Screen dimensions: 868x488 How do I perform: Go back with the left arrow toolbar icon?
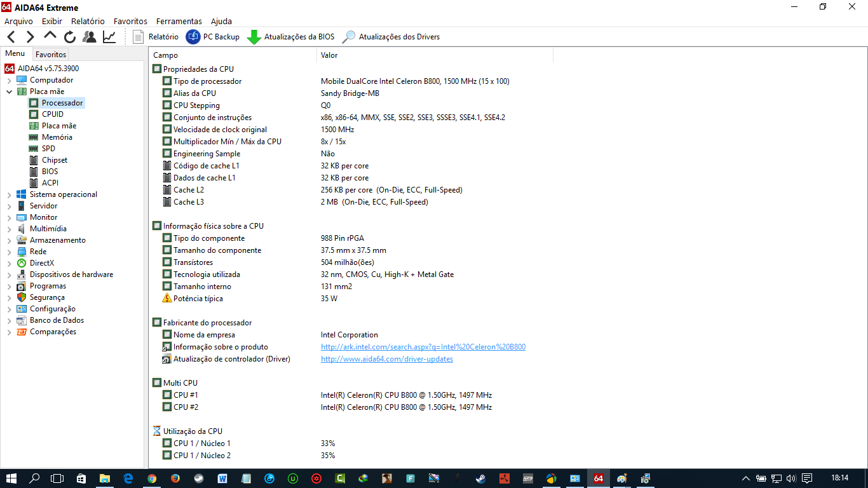coord(11,37)
